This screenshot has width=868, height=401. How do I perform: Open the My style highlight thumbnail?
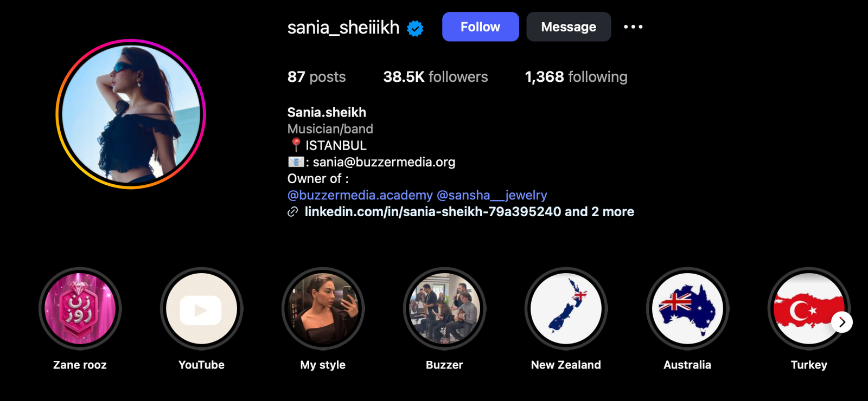[323, 309]
